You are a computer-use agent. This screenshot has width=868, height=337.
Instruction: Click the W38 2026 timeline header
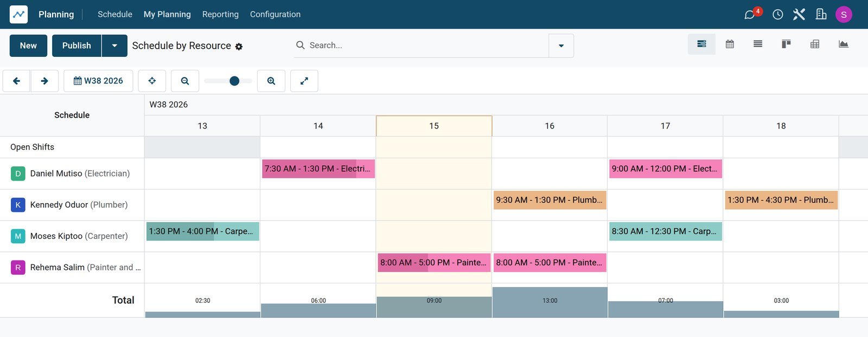169,105
